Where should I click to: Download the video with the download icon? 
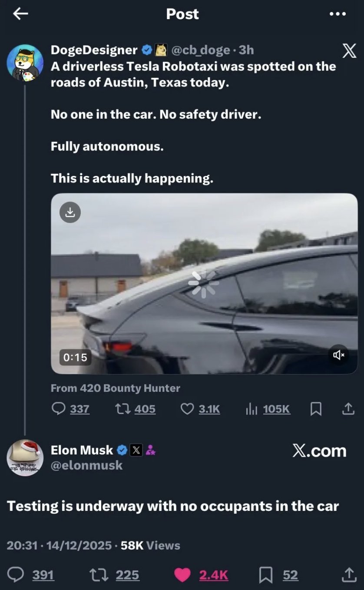pos(70,212)
